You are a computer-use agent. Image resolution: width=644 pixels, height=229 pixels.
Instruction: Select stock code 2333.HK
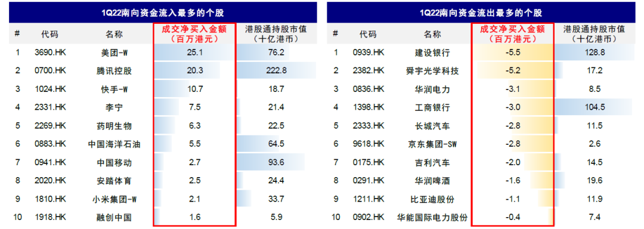click(x=369, y=126)
